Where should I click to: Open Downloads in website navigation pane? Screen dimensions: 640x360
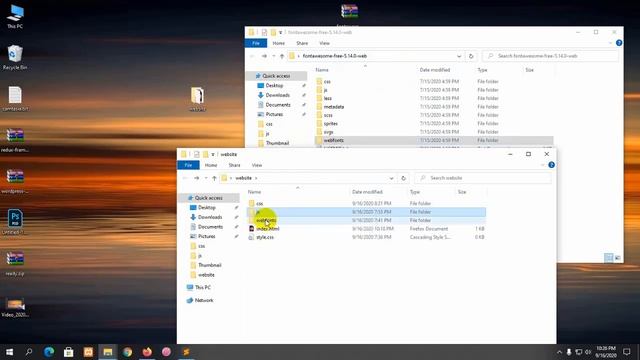[x=210, y=217]
